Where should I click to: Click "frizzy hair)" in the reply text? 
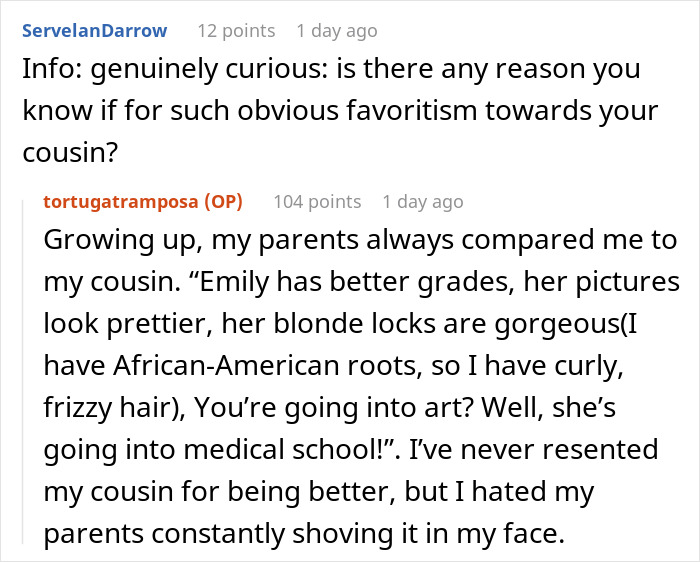pos(114,408)
